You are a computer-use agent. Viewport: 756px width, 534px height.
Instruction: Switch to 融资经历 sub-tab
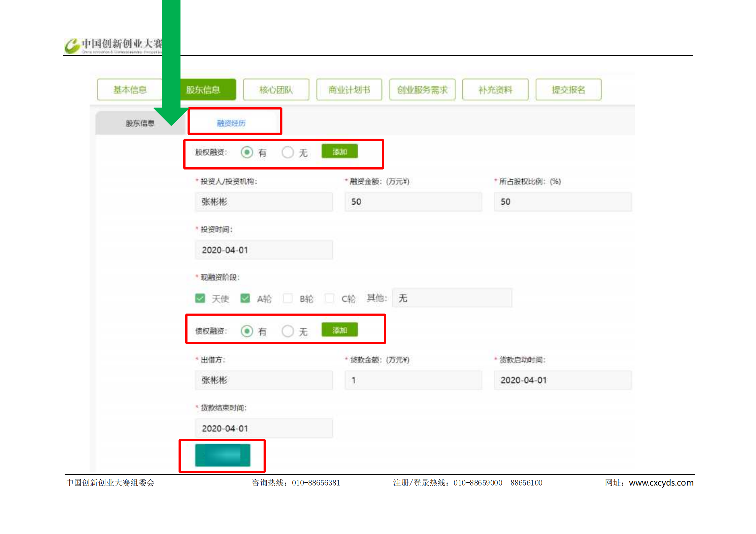[x=231, y=123]
